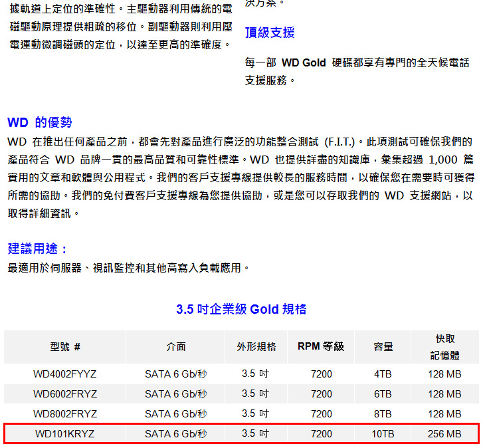Click the 建議用途： heading
483x448 pixels.
[x=37, y=249]
